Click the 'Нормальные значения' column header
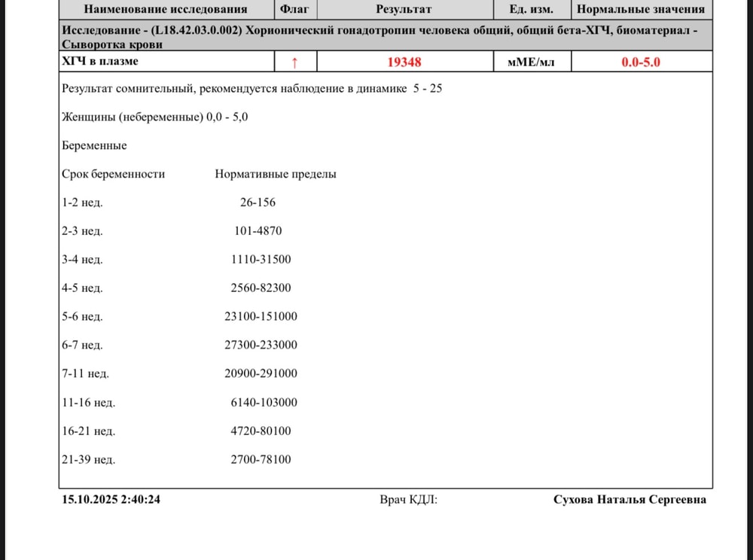The width and height of the screenshot is (753, 560). coord(640,9)
